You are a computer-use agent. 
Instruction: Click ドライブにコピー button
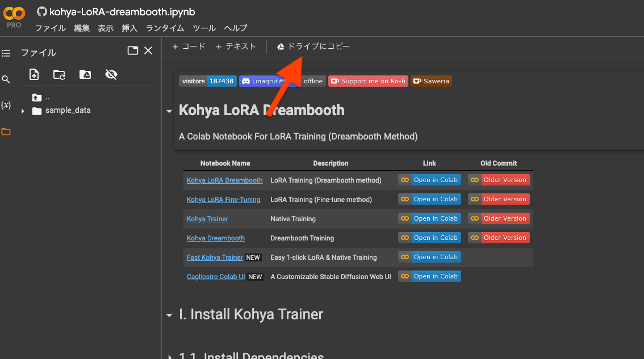coord(313,47)
